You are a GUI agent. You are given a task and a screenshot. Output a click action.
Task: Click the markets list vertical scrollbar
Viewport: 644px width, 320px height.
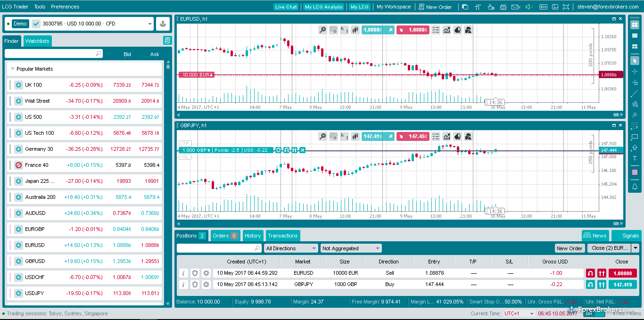coord(168,66)
